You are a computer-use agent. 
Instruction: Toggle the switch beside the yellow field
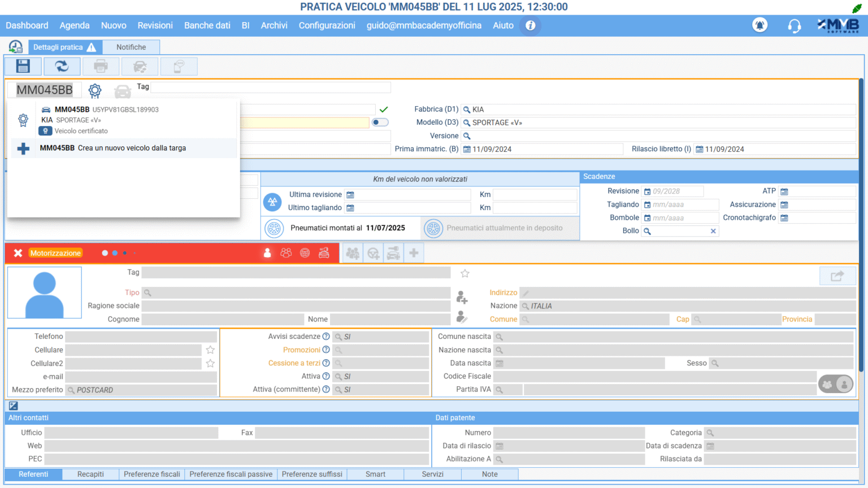coord(380,123)
